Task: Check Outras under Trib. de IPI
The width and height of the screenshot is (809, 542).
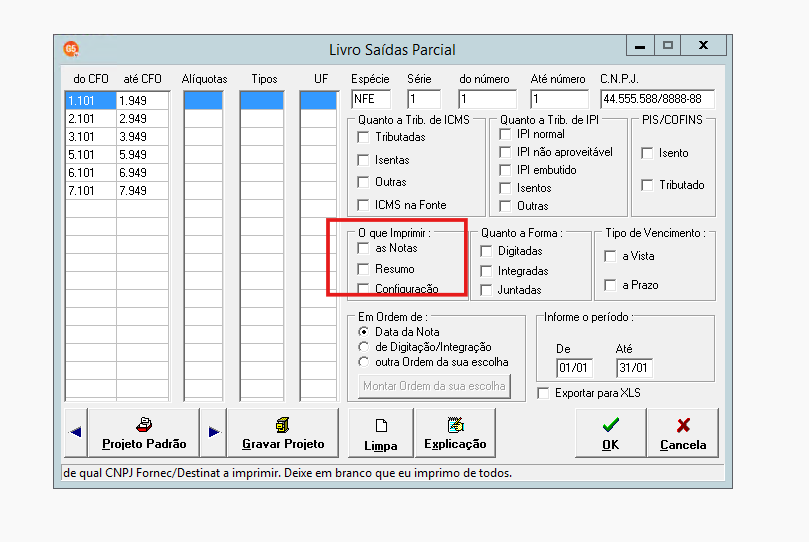Action: [505, 206]
